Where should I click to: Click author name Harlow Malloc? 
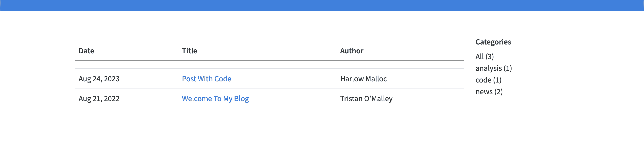363,79
